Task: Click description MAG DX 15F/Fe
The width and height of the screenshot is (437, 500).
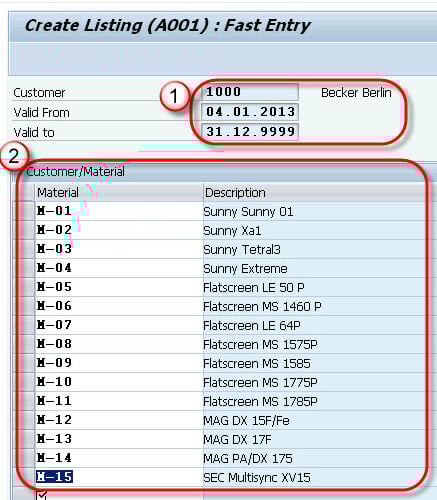Action: pyautogui.click(x=246, y=421)
